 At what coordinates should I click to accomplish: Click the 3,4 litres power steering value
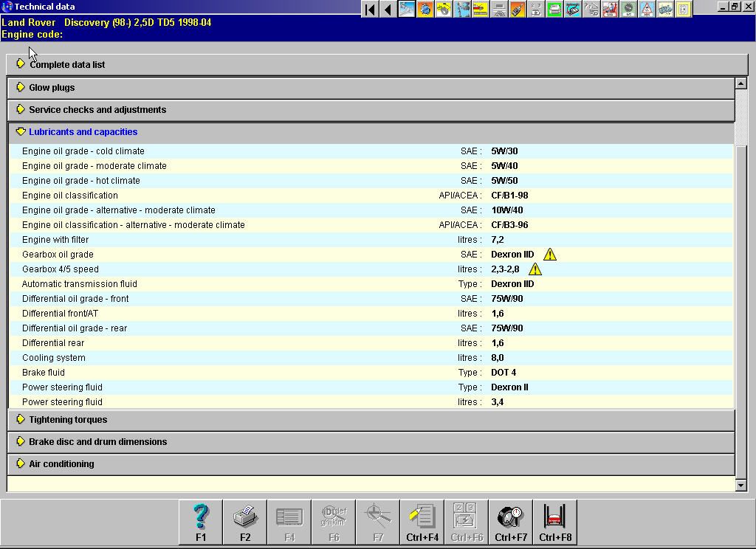pos(498,402)
